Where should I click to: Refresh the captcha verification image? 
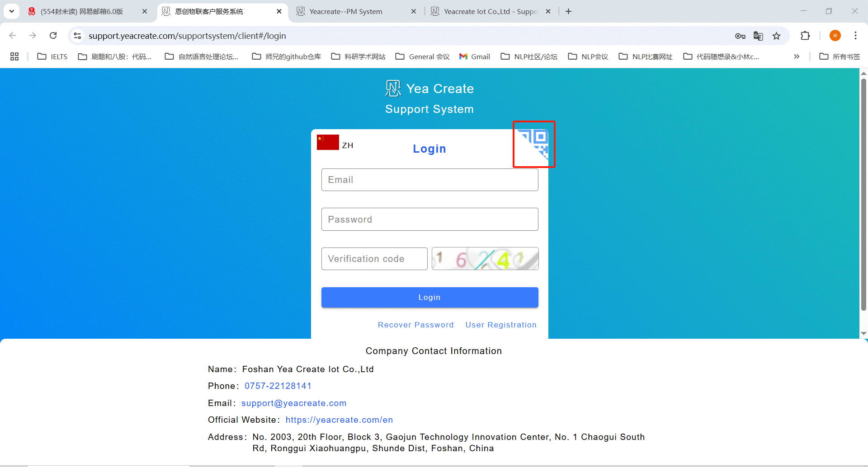[485, 259]
